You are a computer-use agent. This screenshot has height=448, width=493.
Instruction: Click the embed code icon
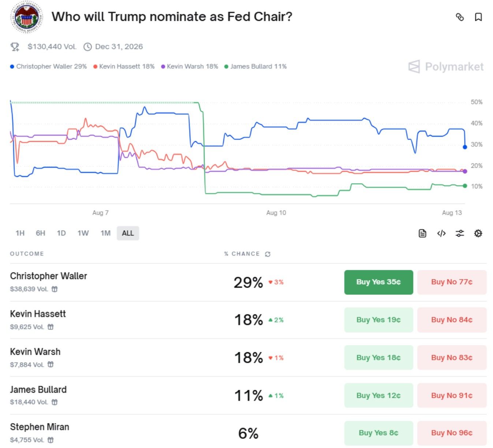[x=441, y=233]
